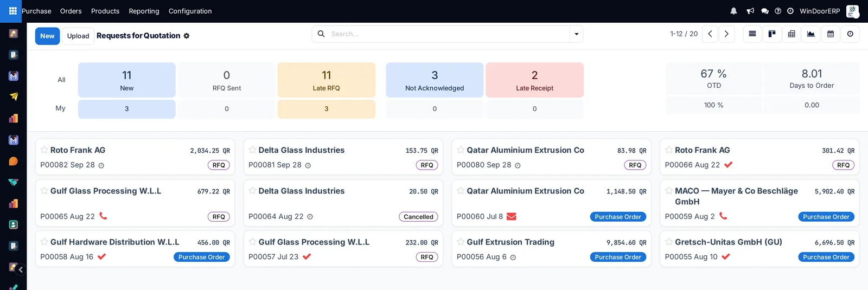Open the Products menu

(105, 11)
